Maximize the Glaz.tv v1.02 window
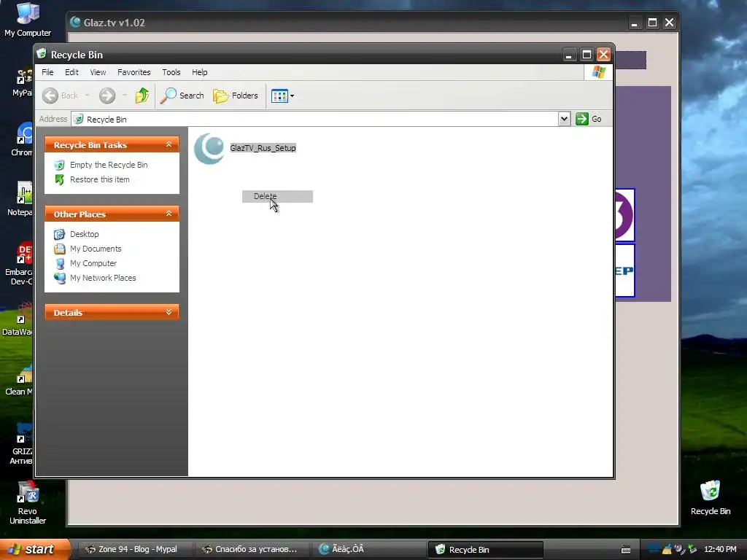 point(652,23)
